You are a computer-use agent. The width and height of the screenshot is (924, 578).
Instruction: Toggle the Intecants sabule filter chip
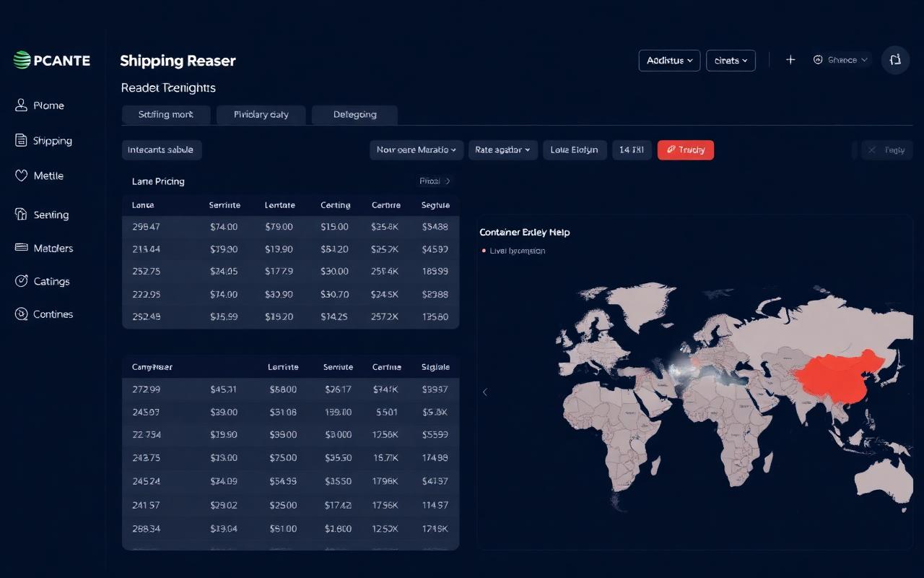coord(161,150)
